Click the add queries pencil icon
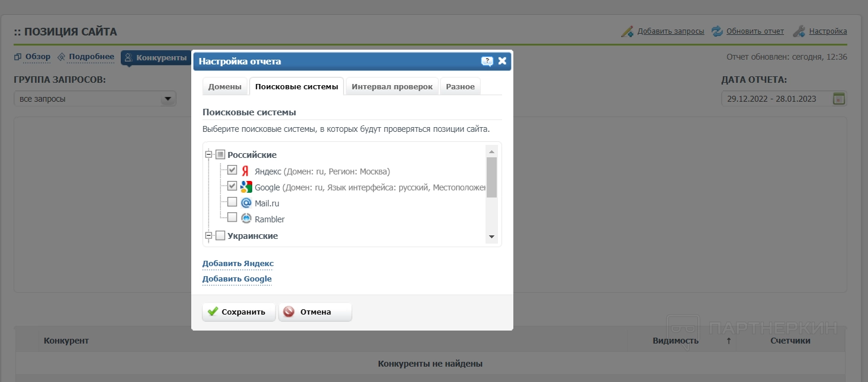This screenshot has width=868, height=382. tap(627, 31)
